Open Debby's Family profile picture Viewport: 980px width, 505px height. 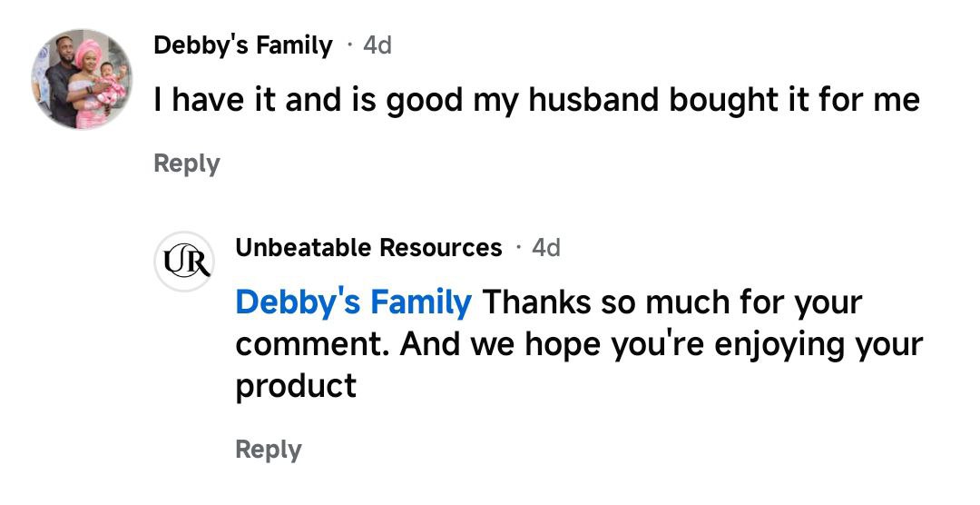83,79
